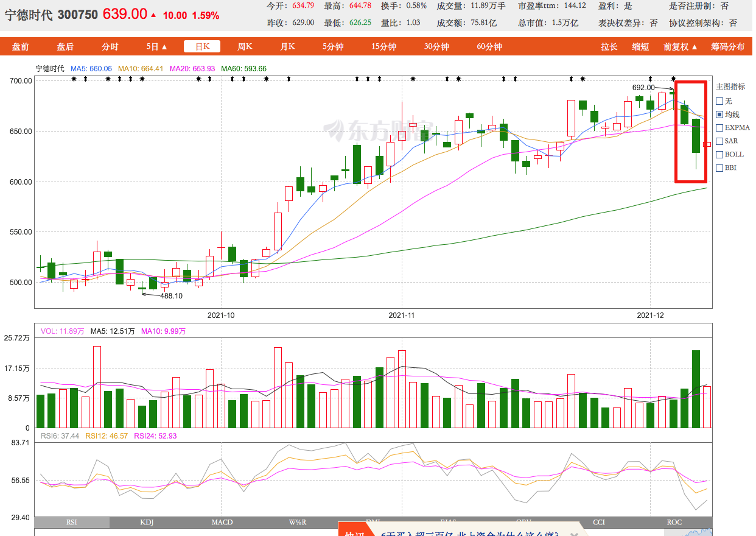The image size is (756, 536).
Task: Click the volume MA10: 9.99万 label
Action: (163, 331)
